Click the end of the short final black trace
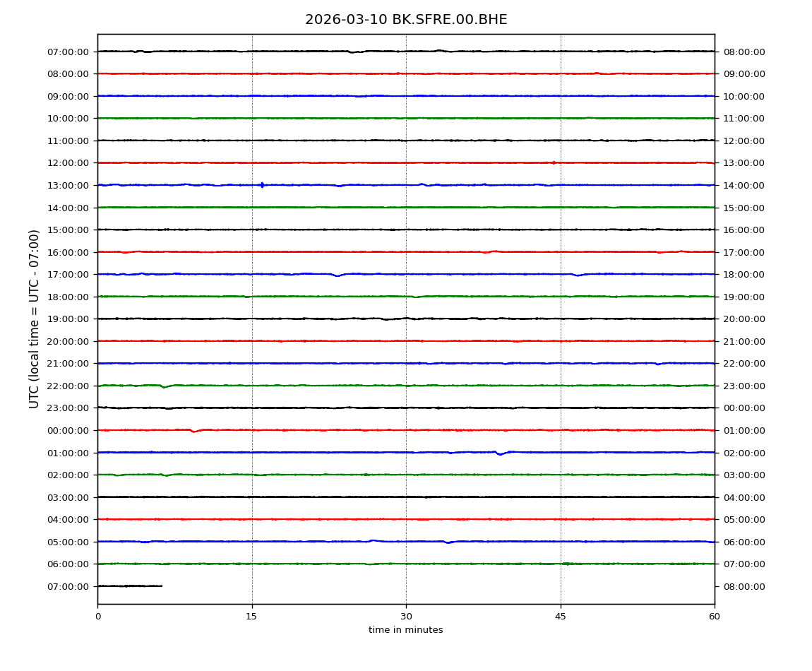Screen dimensions: 812x671 [x=162, y=586]
